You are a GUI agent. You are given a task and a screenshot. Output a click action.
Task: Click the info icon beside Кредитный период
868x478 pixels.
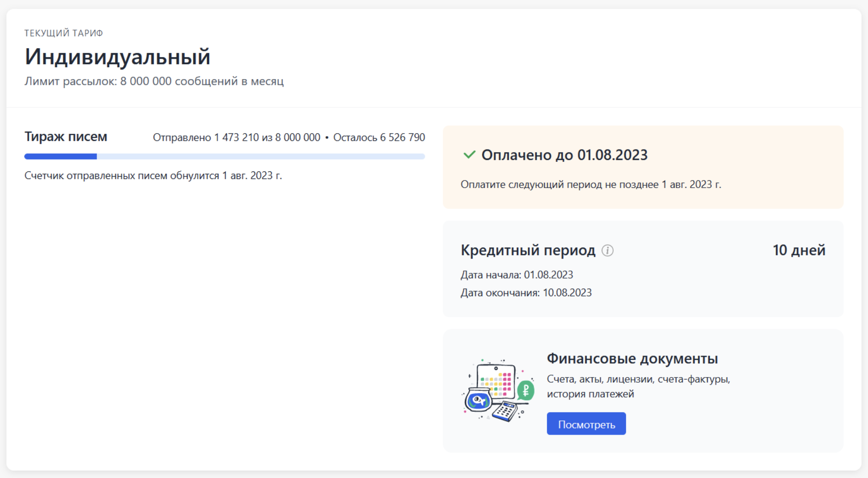(607, 250)
